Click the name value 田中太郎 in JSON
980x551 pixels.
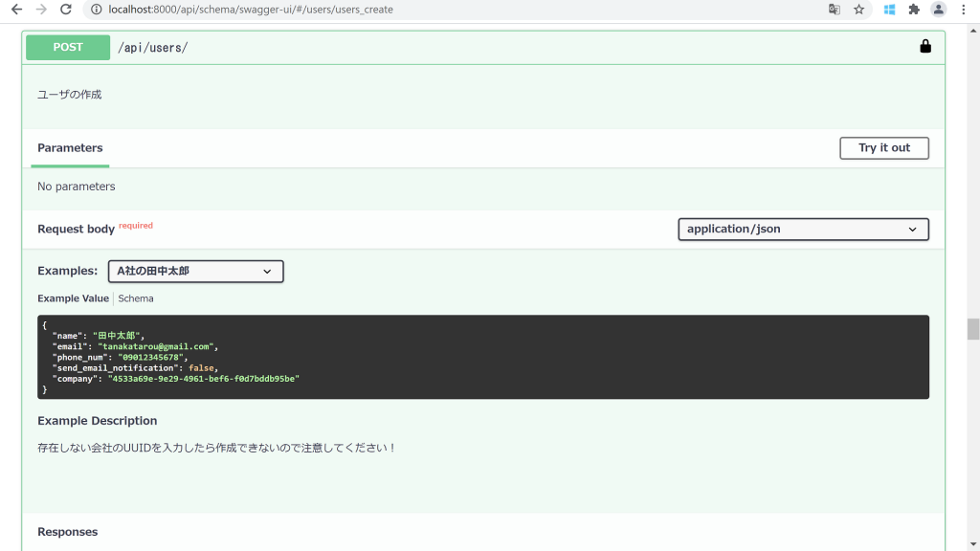point(117,336)
